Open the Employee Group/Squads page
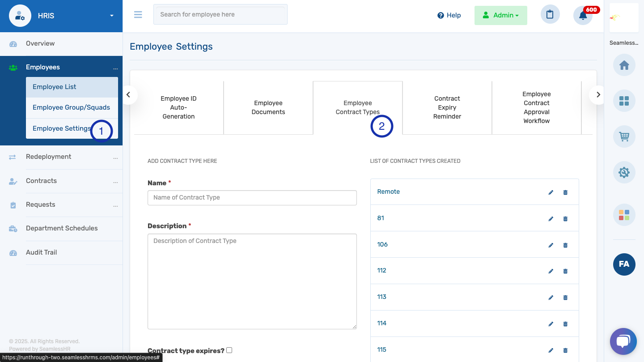The width and height of the screenshot is (644, 362). click(71, 107)
